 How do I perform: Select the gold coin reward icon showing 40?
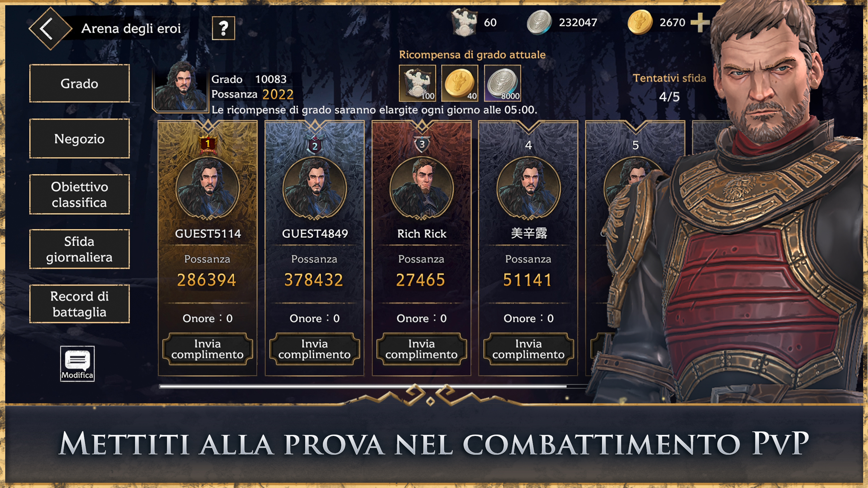point(460,83)
